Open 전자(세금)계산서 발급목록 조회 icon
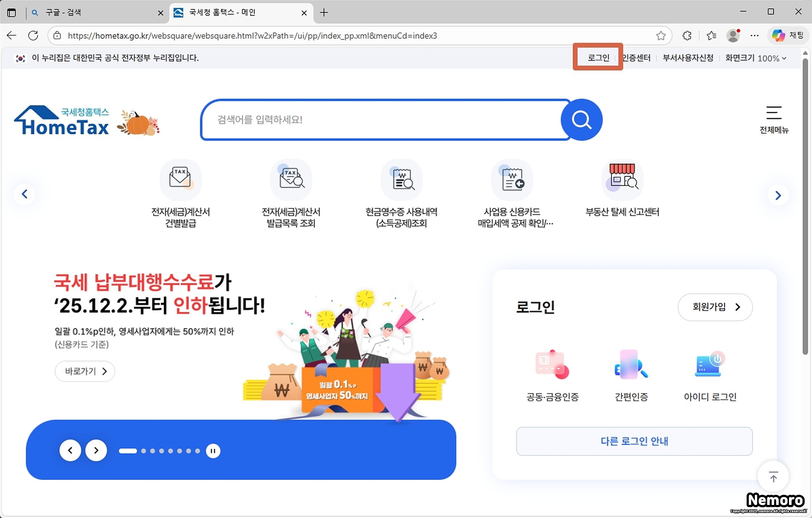The width and height of the screenshot is (812, 518). 291,180
